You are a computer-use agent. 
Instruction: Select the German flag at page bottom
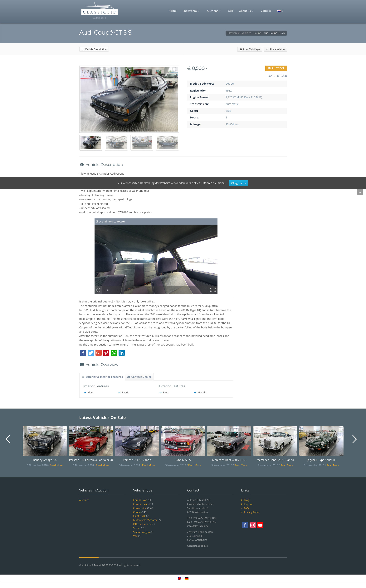[x=187, y=579]
